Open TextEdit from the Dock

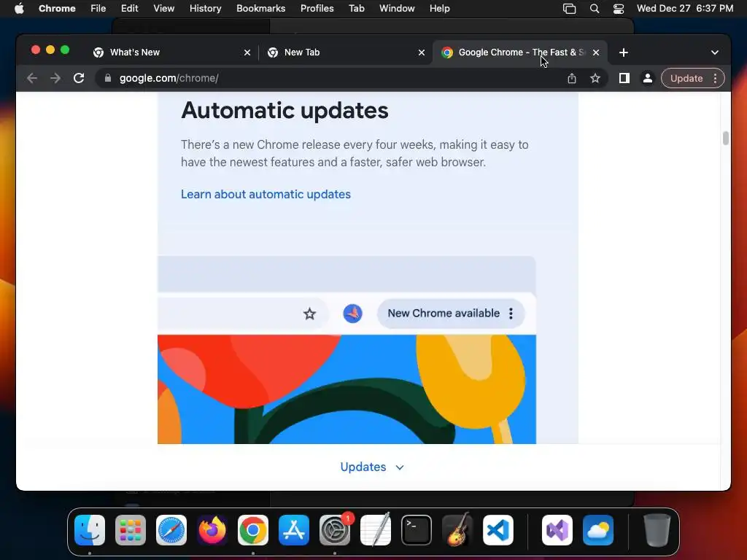pos(376,530)
